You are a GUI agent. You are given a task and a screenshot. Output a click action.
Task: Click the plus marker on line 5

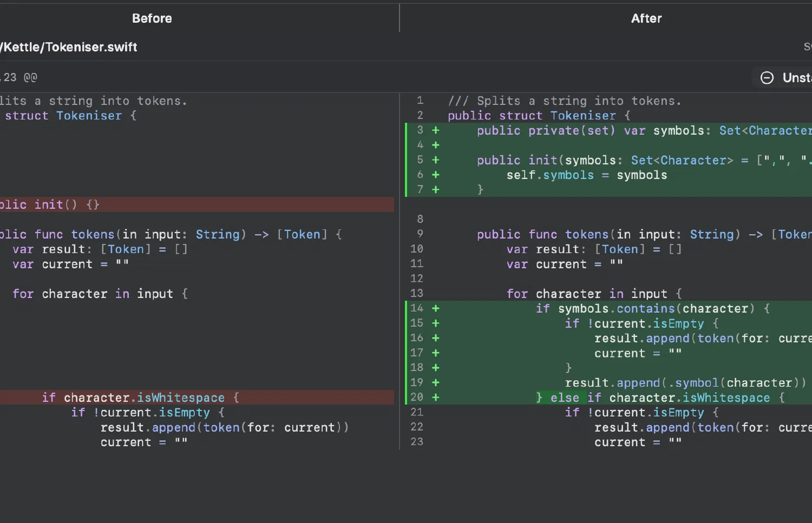(436, 160)
